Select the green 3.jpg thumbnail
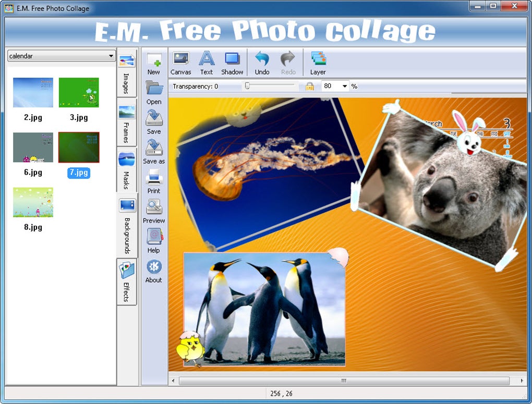This screenshot has width=532, height=404. (79, 92)
